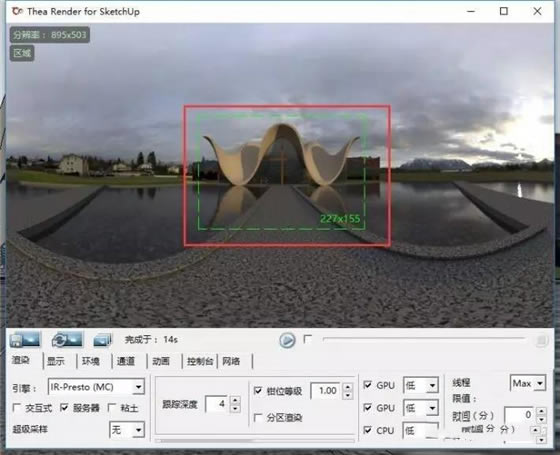
Task: Switch to the 环境 environment tab
Action: (x=91, y=361)
